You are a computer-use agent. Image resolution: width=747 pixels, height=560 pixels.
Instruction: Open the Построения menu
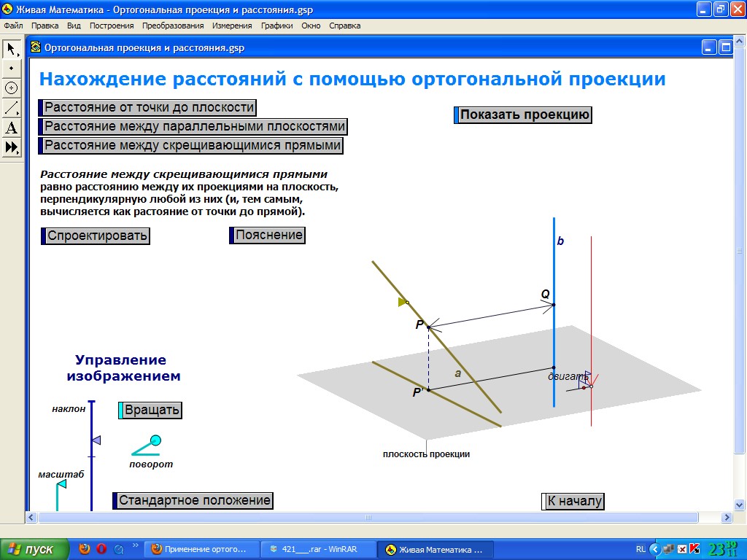coord(112,26)
